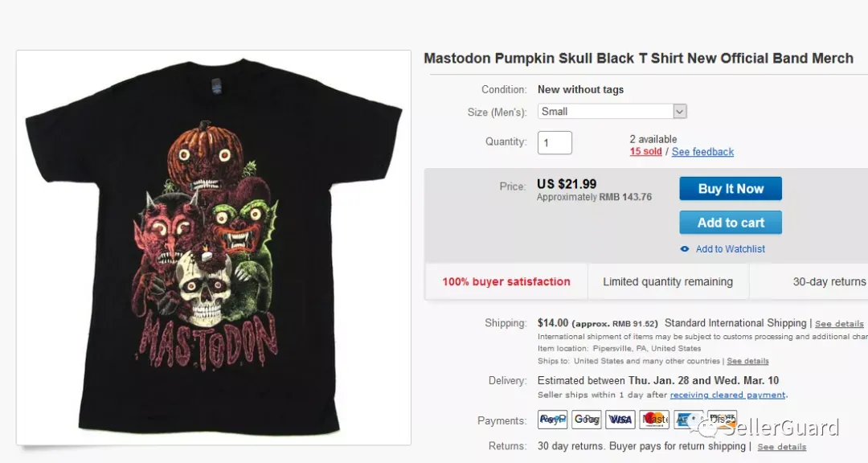This screenshot has height=463, width=868.
Task: Click the eye icon beside Add to Watchlist
Action: click(685, 249)
